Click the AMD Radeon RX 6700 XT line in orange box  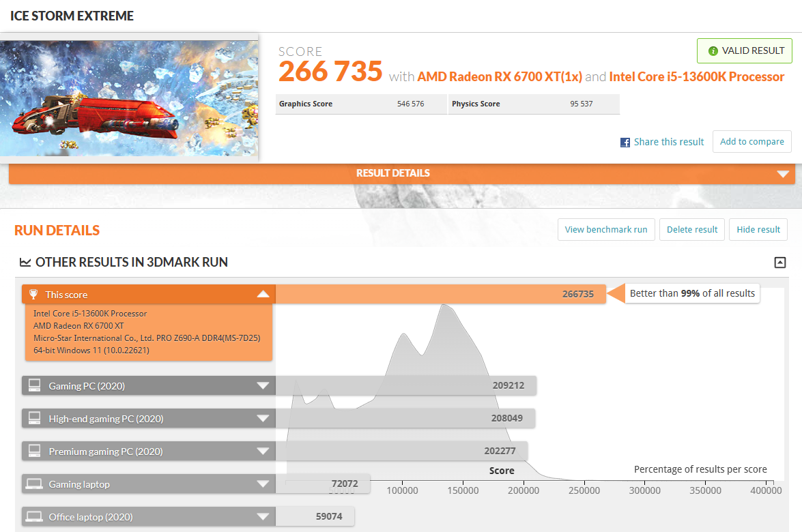point(78,326)
